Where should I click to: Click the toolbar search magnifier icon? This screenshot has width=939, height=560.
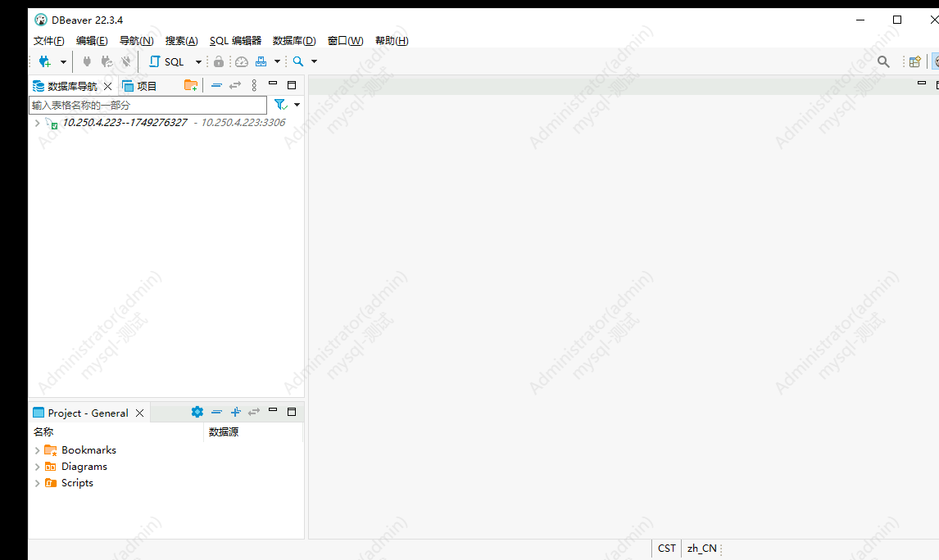[x=298, y=61]
